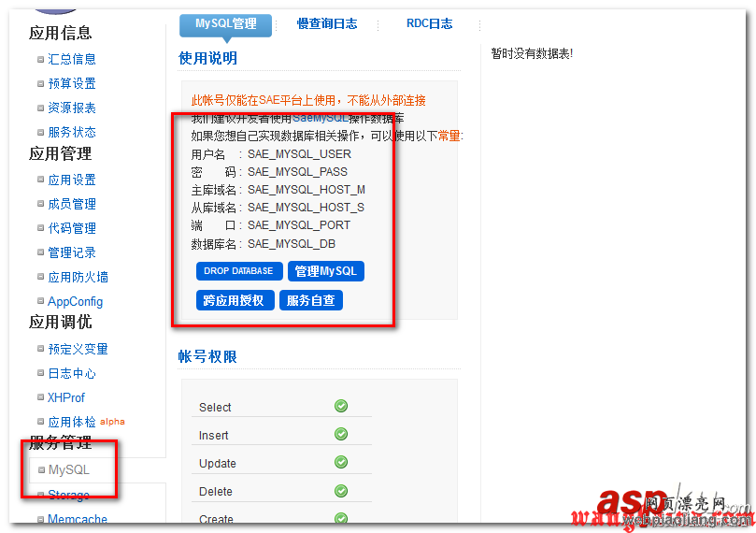Click the SAE_MYSQL_PASS constant text
Screen dimensions: 756x533
(x=297, y=172)
